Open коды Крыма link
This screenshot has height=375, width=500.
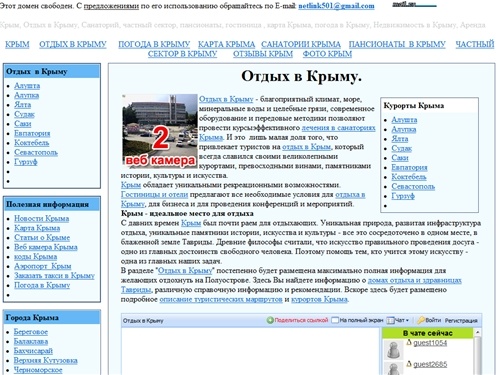point(35,257)
